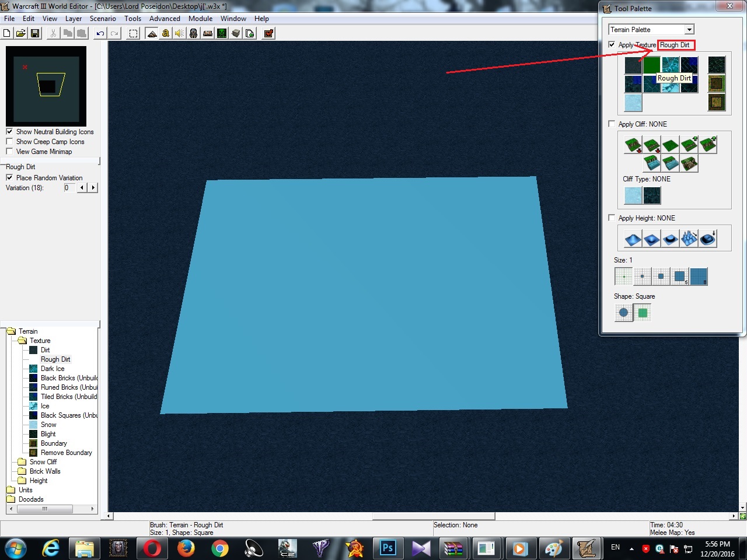The height and width of the screenshot is (560, 747).
Task: Open the Trigger Editor icon
Action: click(x=166, y=33)
